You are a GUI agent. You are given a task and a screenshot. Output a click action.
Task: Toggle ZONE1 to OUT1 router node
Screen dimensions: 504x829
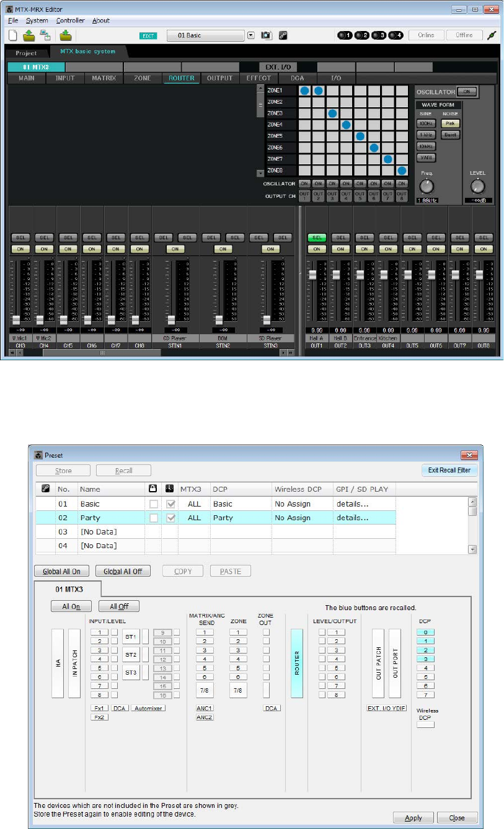coord(304,91)
